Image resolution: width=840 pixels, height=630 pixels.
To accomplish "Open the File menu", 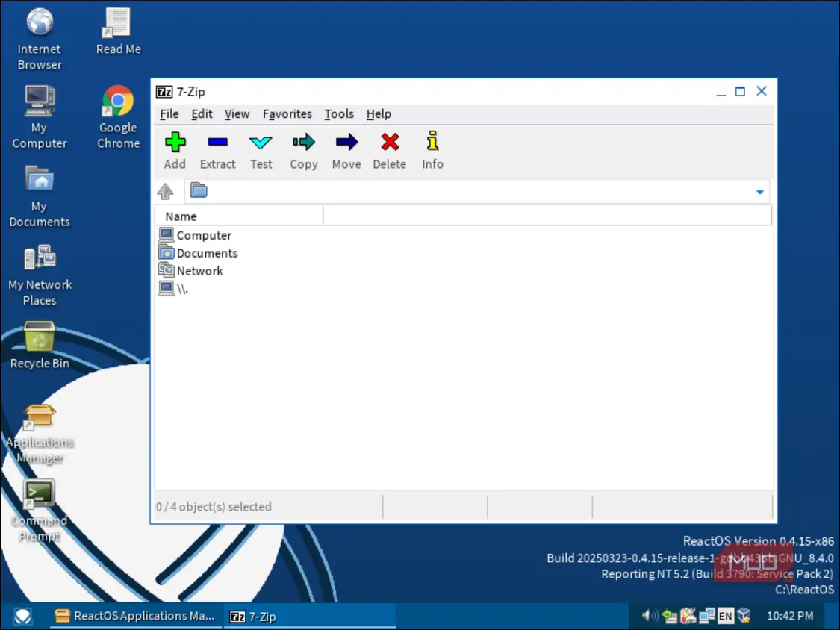I will coord(169,114).
